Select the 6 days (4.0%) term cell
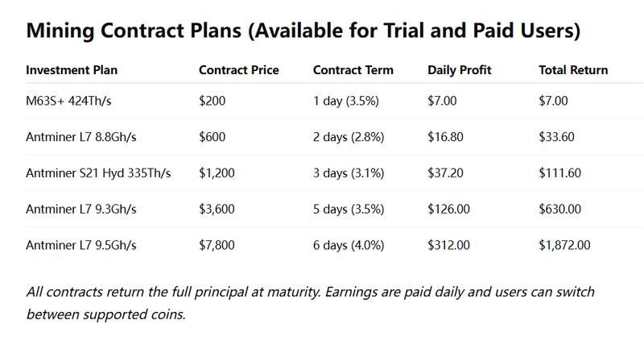Image resolution: width=644 pixels, height=341 pixels. click(x=349, y=244)
